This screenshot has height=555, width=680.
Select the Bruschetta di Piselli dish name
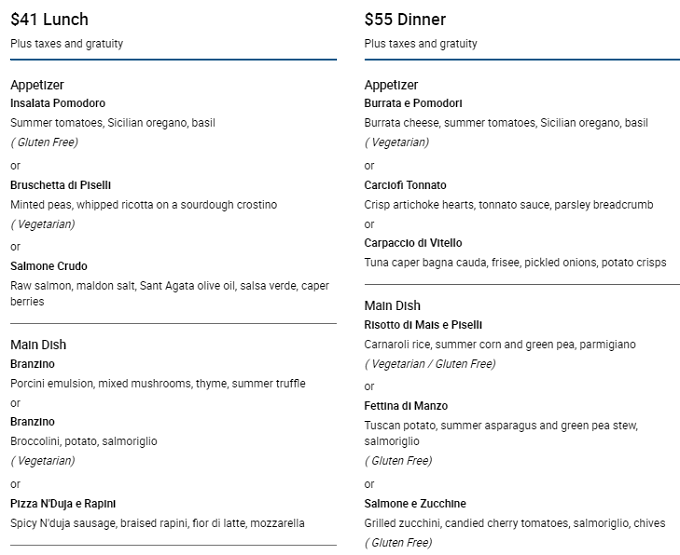61,185
